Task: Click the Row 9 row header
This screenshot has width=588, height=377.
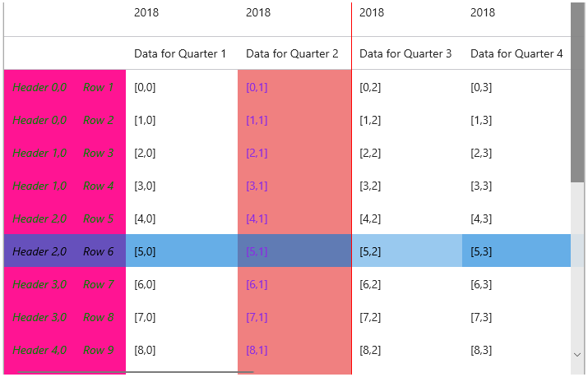Action: (x=99, y=350)
